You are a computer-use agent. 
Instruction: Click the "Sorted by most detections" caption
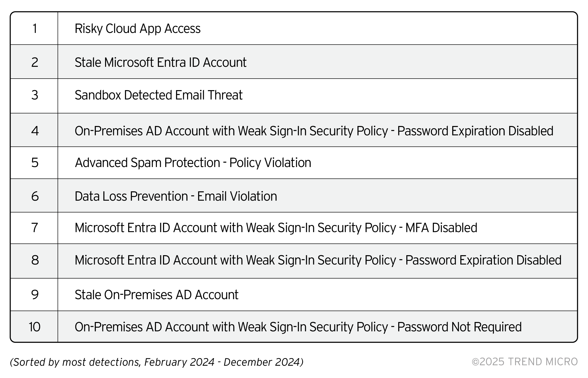coord(157,362)
